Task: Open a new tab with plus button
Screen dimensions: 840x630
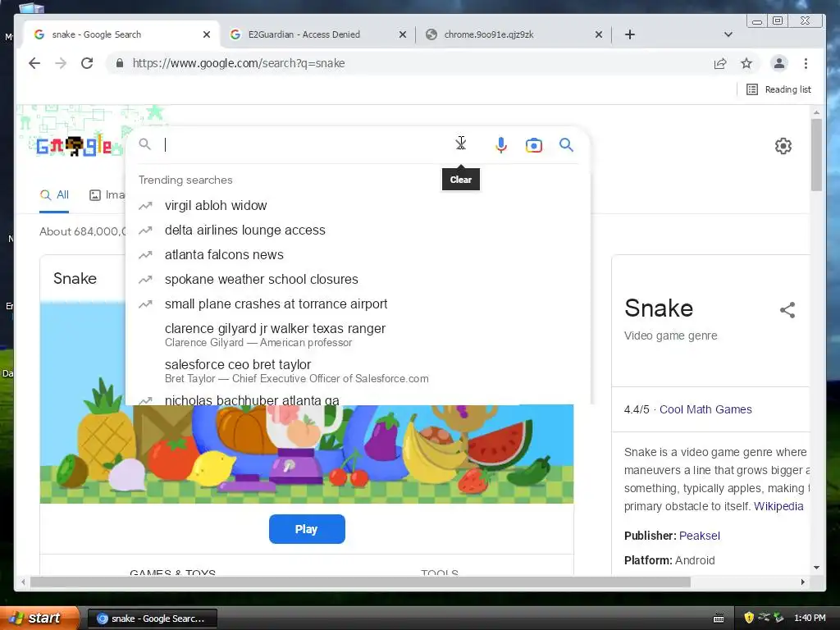Action: (630, 34)
